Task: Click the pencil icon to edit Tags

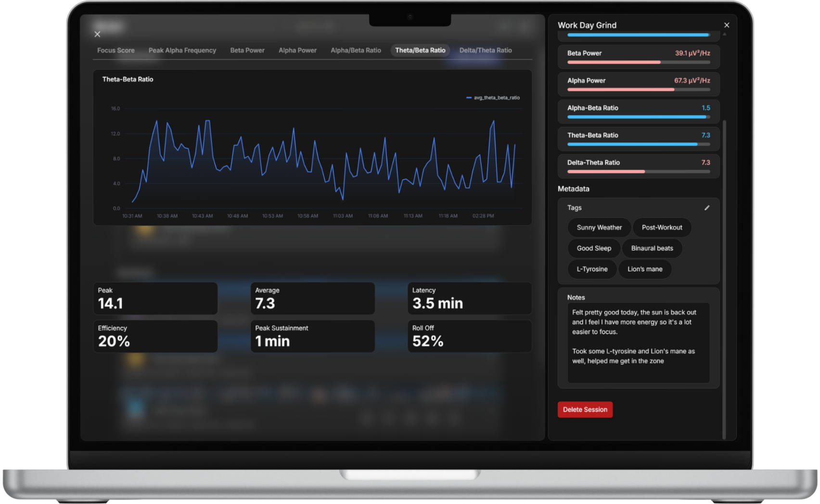Action: point(707,208)
